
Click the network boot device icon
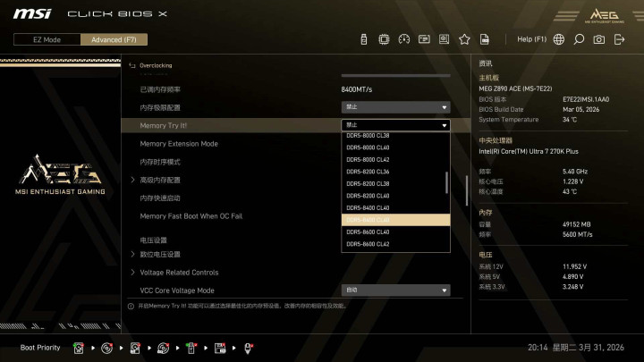pos(248,348)
